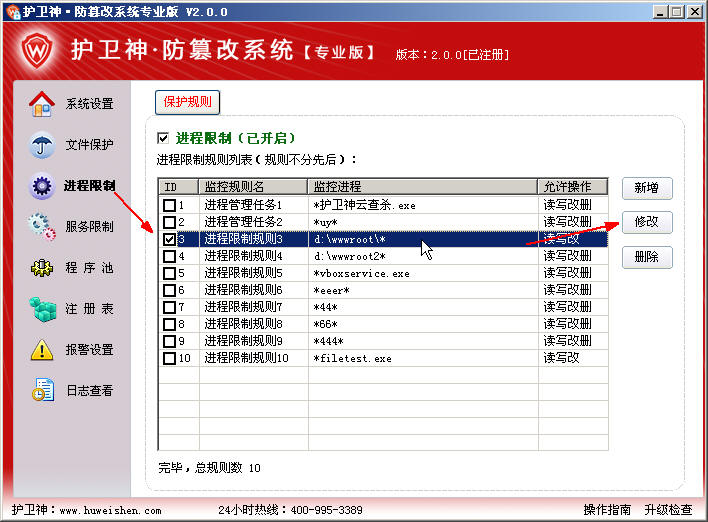Click the umbrella icon for 文件保护
This screenshot has width=708, height=522.
tap(42, 145)
